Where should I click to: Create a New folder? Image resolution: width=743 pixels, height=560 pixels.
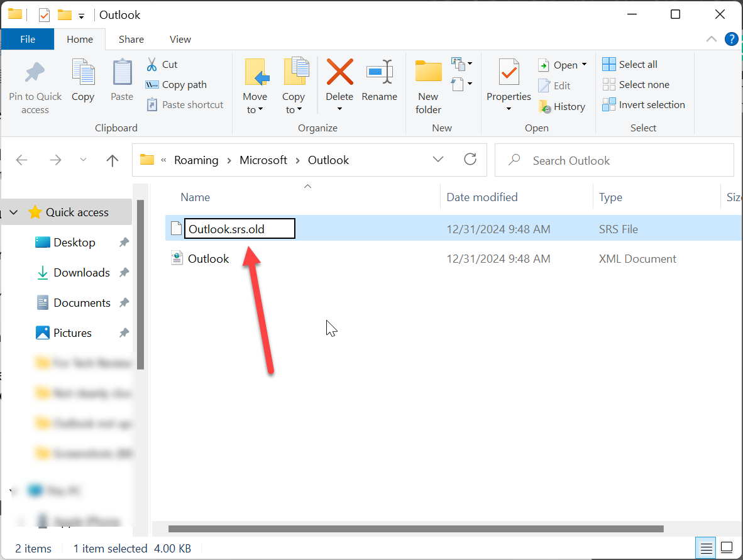(428, 87)
